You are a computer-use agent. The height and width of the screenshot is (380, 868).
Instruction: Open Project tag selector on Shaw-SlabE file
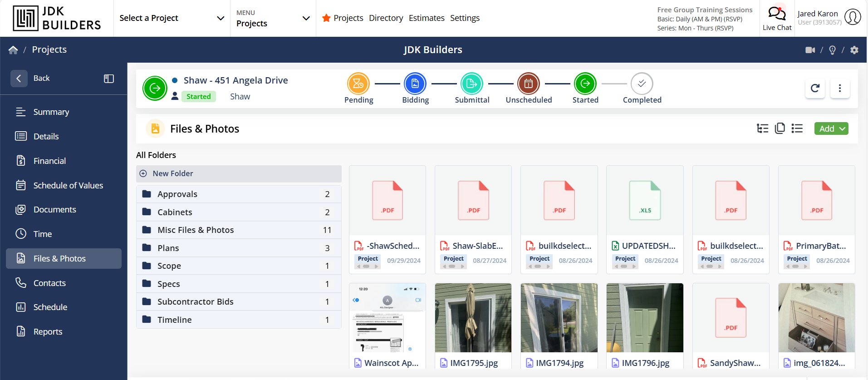pyautogui.click(x=454, y=261)
